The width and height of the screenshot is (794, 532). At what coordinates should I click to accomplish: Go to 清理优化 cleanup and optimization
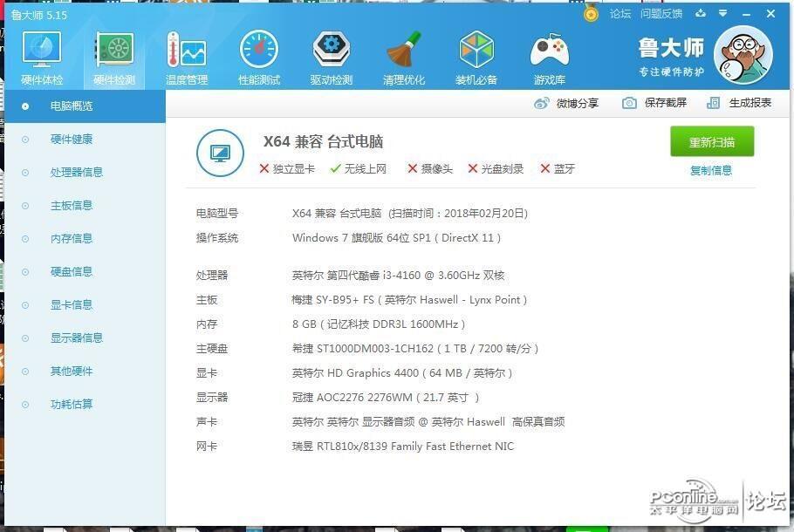404,58
